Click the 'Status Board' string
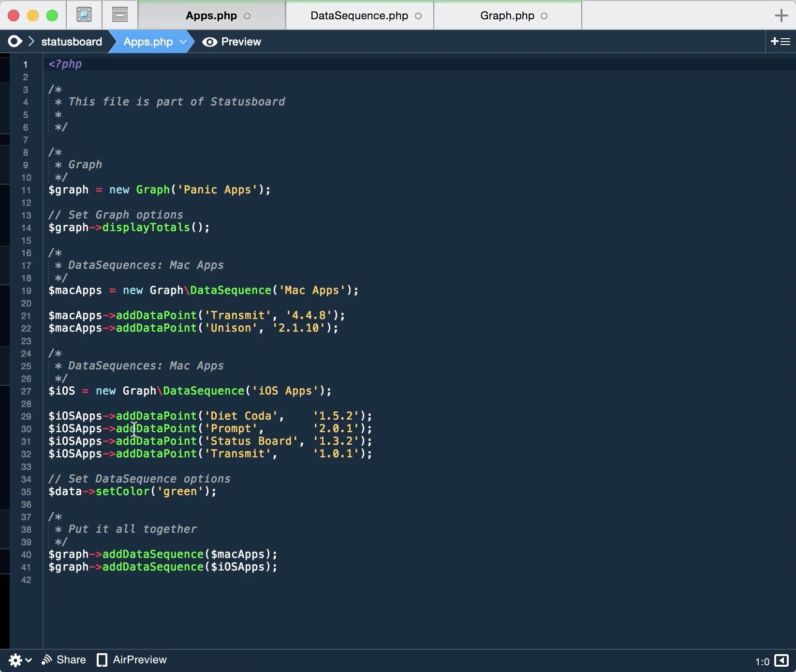Viewport: 796px width, 672px height. pyautogui.click(x=251, y=441)
